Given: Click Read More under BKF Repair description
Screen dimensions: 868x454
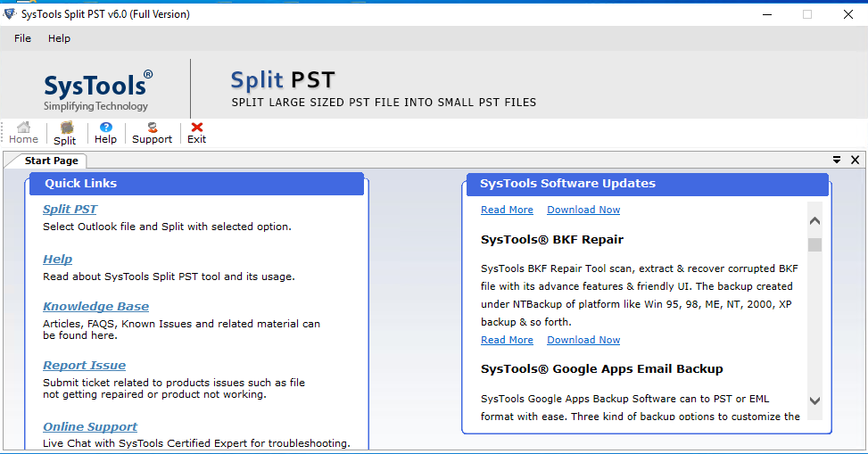Looking at the screenshot, I should click(x=507, y=340).
